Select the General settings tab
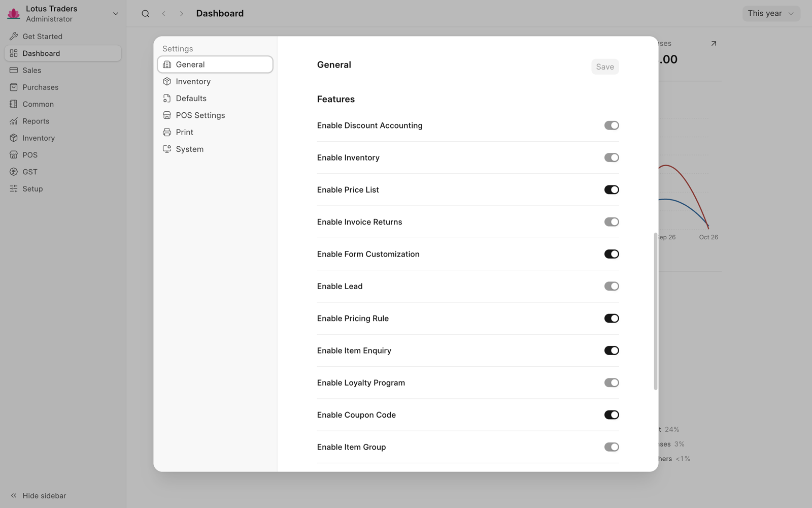The height and width of the screenshot is (508, 812). click(x=215, y=65)
